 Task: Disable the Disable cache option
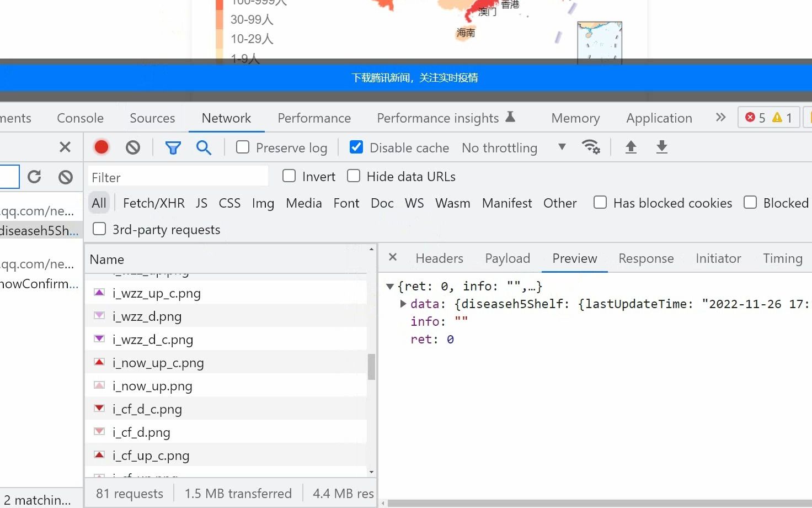point(356,147)
